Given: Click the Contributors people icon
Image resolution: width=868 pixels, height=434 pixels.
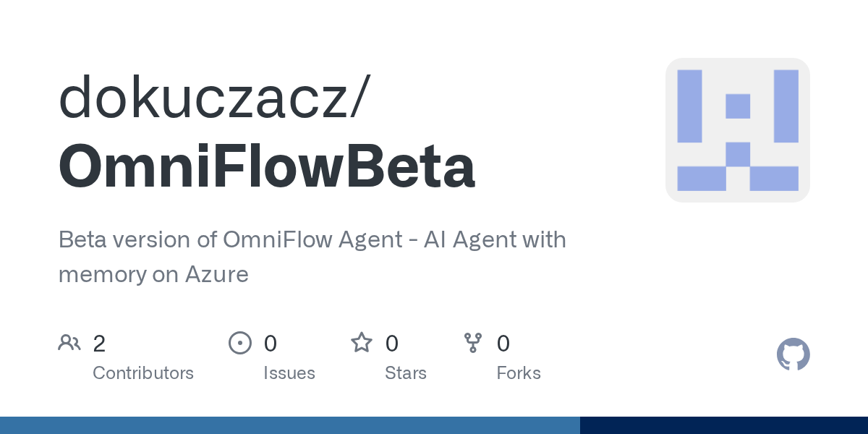Looking at the screenshot, I should (x=69, y=343).
